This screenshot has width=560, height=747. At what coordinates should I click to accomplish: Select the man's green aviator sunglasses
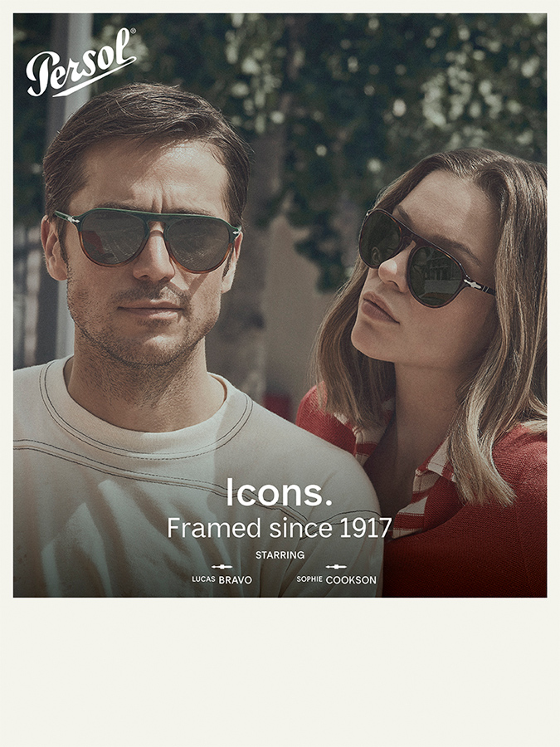click(148, 239)
